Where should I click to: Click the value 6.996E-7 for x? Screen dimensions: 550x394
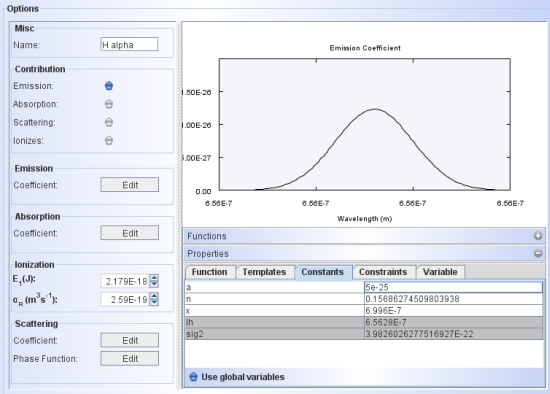453,310
